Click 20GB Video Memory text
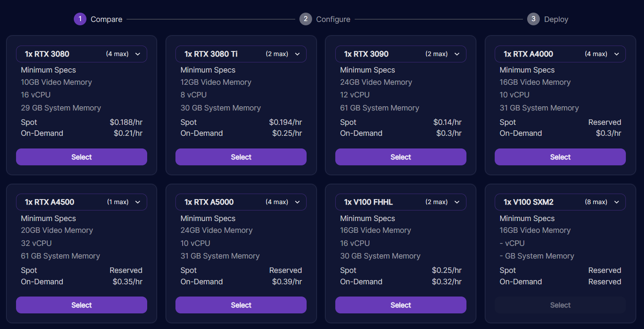 pos(57,230)
